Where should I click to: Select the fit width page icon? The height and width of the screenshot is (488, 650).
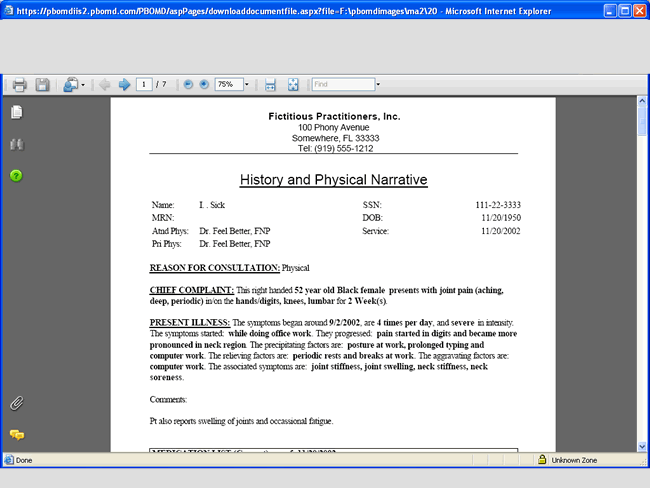click(x=271, y=85)
